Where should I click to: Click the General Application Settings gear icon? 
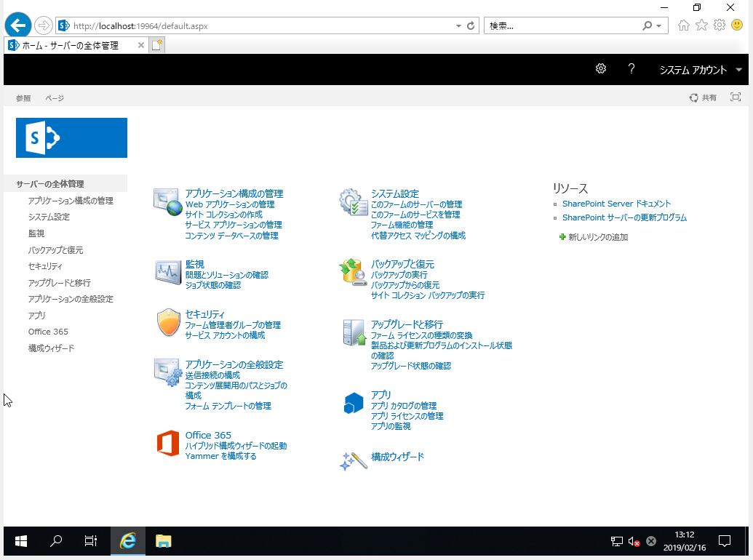pos(167,372)
